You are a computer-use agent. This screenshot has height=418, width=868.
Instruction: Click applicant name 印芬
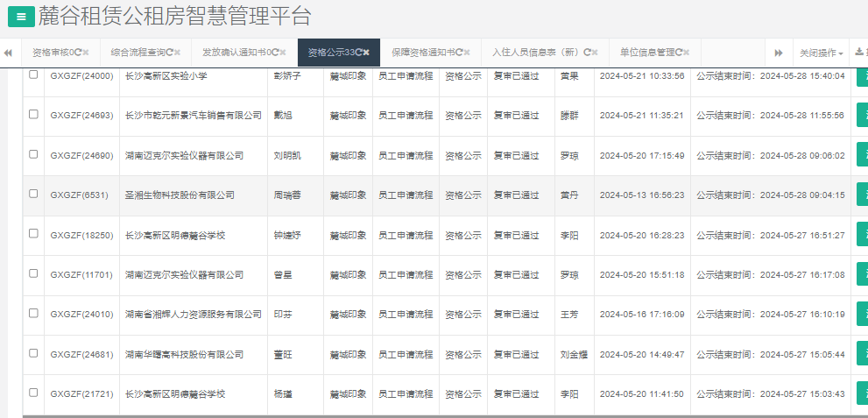(283, 315)
